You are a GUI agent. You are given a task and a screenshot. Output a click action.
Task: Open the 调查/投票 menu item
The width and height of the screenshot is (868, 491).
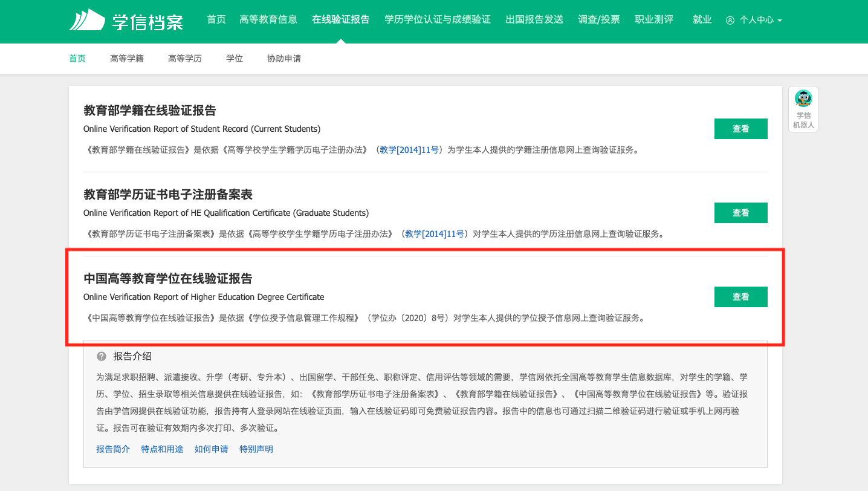(599, 19)
